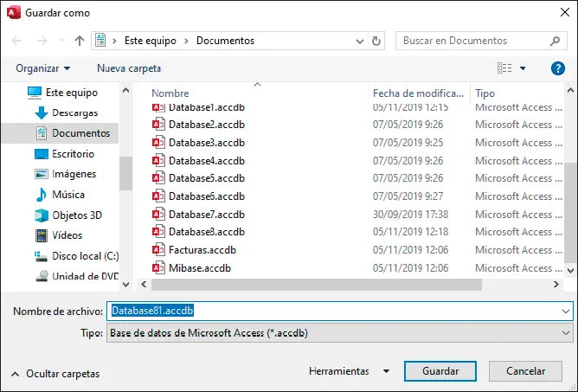Select Objetos 3D in navigation pane

77,215
